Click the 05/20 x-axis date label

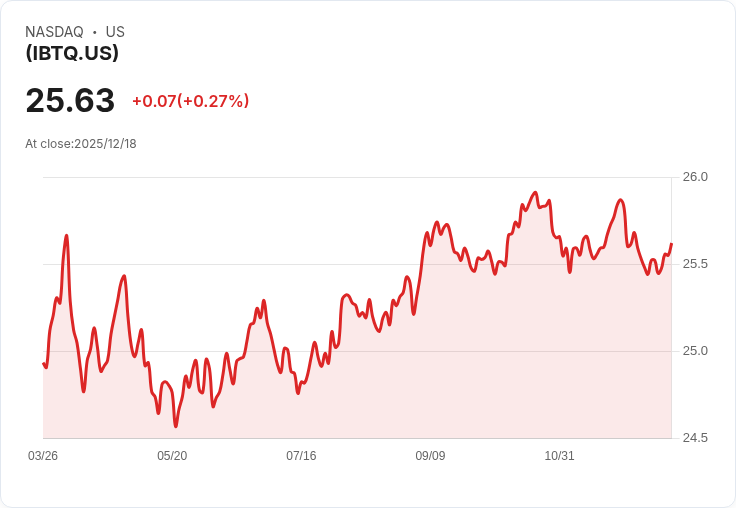pyautogui.click(x=172, y=455)
